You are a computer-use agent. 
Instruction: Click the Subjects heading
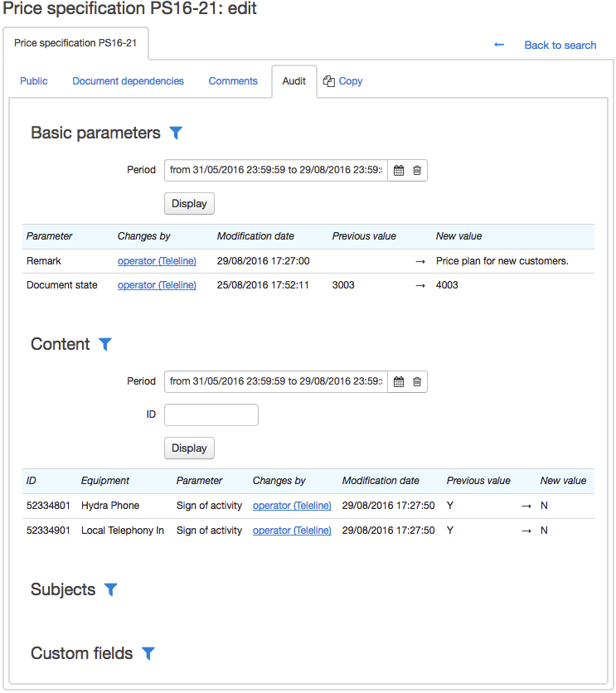pos(63,589)
